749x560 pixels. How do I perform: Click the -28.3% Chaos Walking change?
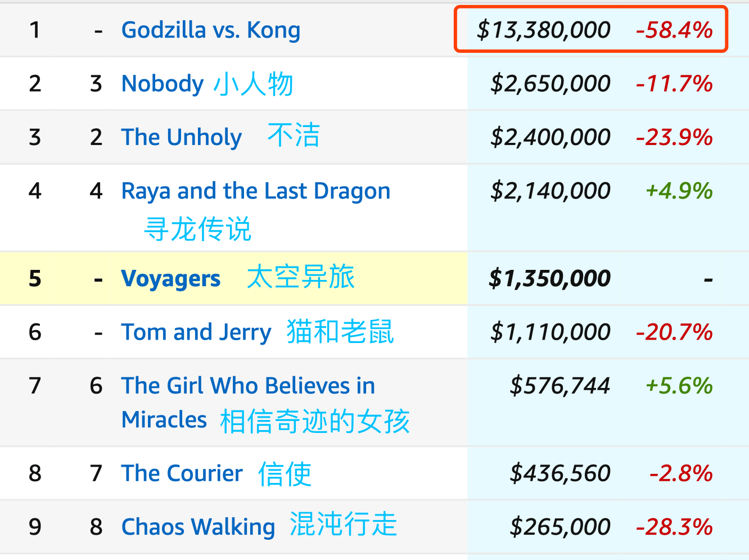(674, 527)
